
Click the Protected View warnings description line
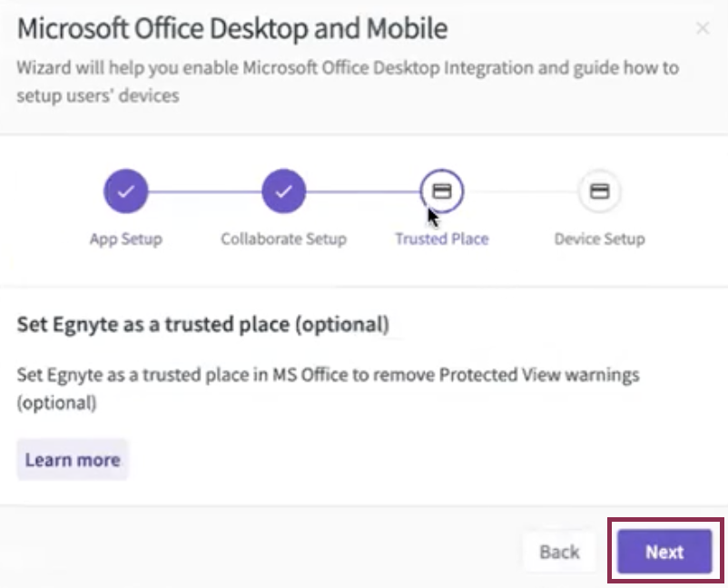329,375
